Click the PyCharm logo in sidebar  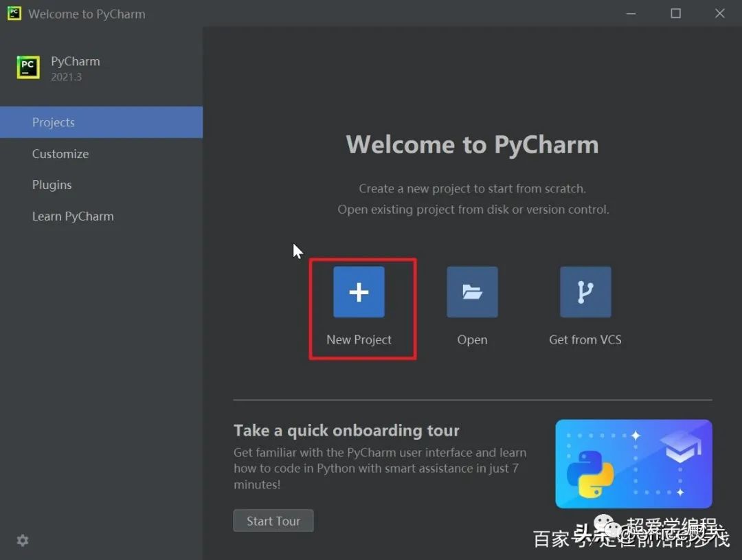[x=28, y=67]
